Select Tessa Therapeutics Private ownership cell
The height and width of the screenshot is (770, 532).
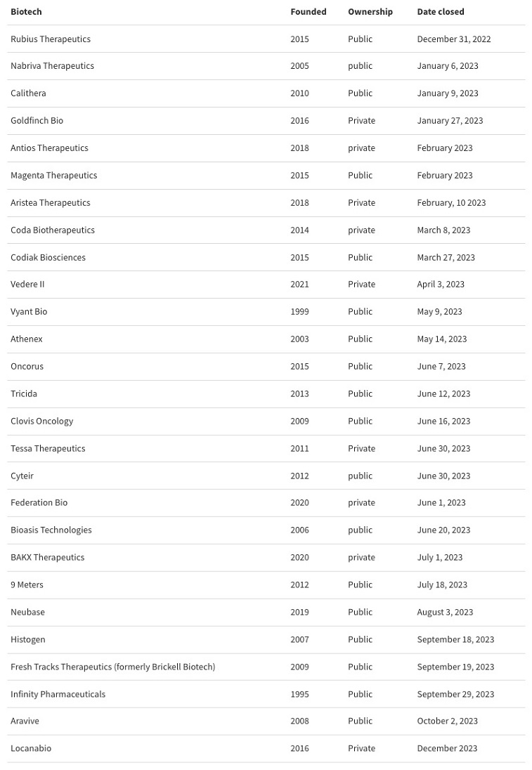tap(361, 448)
